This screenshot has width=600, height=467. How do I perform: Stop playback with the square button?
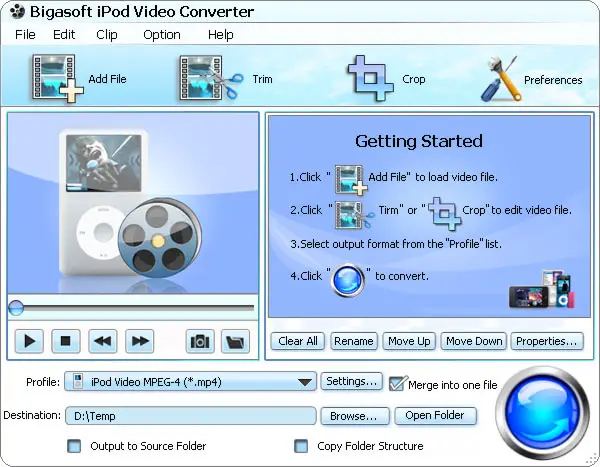(66, 341)
